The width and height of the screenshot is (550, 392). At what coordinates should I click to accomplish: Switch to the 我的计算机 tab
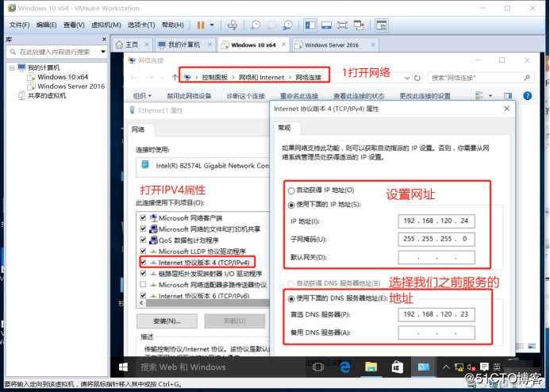point(184,45)
